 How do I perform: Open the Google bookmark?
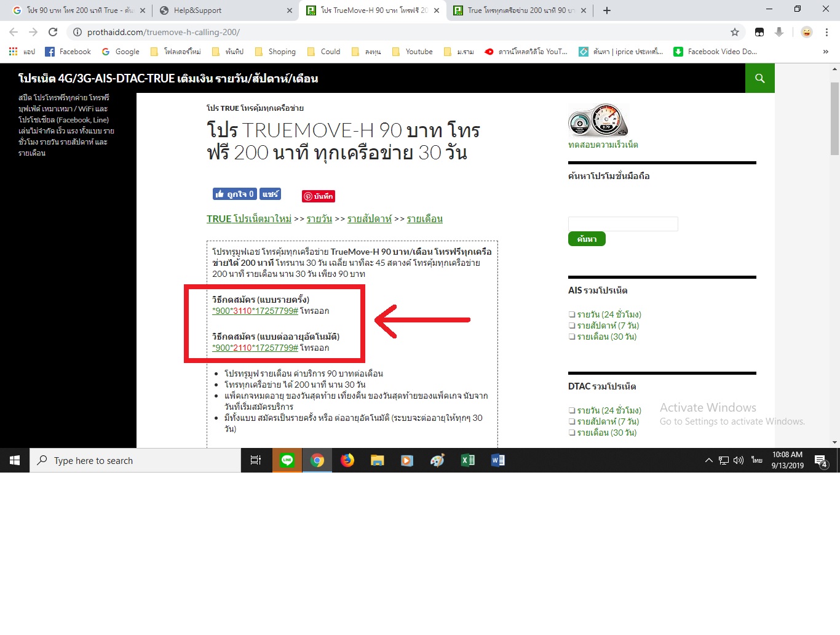[121, 52]
